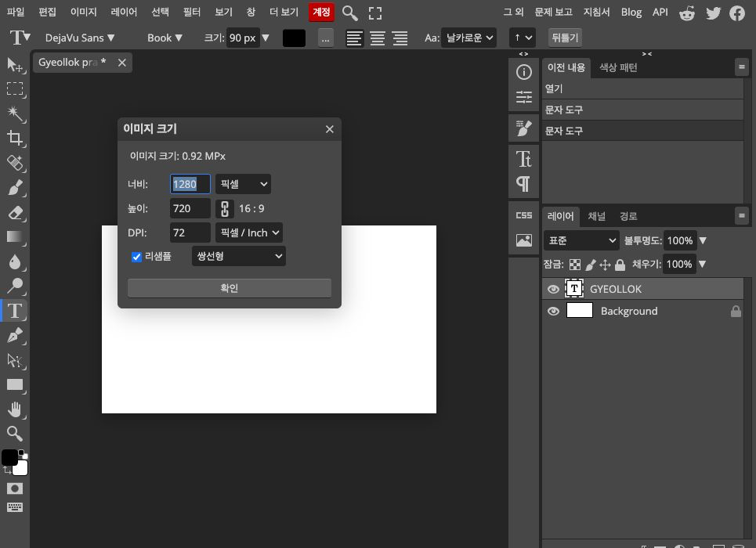The width and height of the screenshot is (756, 548).
Task: Select the Magic Wand tool
Action: (x=14, y=114)
